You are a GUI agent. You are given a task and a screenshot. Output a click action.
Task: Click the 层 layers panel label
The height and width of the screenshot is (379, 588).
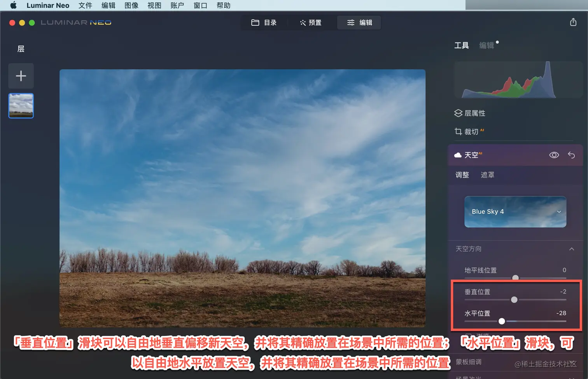coord(21,49)
